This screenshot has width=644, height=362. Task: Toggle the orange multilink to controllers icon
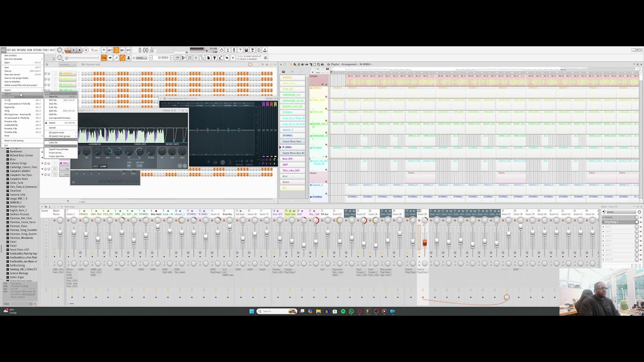pos(122,57)
